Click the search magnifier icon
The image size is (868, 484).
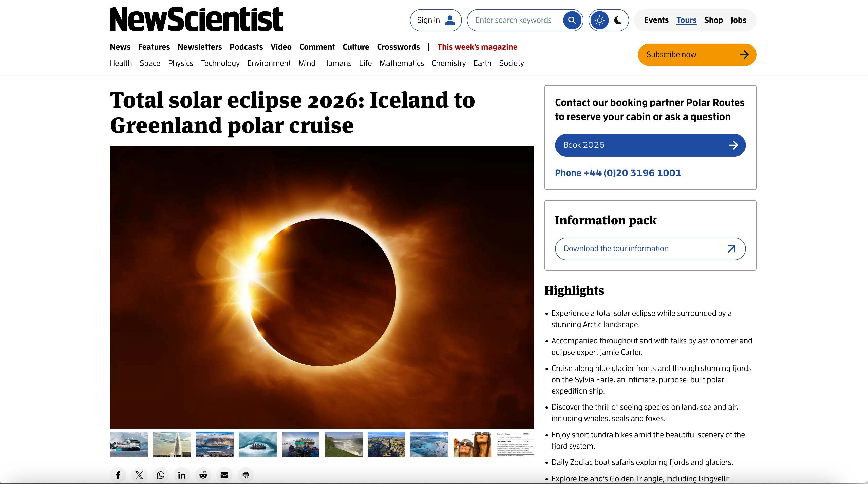[x=572, y=20]
